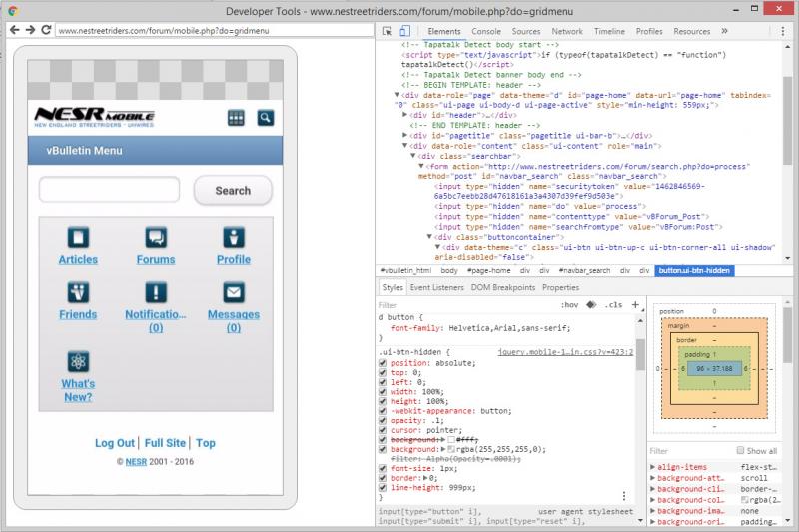Open the Timeline tab
Image resolution: width=799 pixels, height=532 pixels.
tap(609, 31)
